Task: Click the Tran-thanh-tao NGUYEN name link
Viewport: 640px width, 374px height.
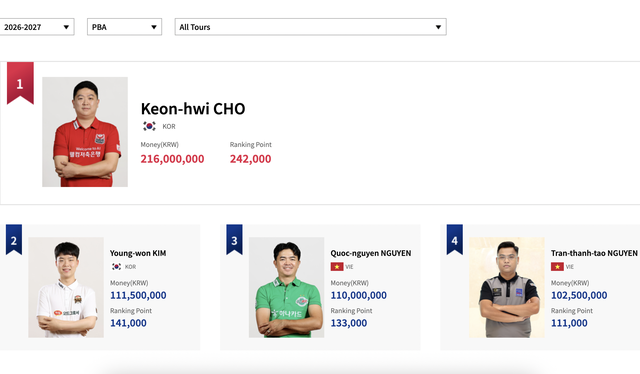Action: 594,253
